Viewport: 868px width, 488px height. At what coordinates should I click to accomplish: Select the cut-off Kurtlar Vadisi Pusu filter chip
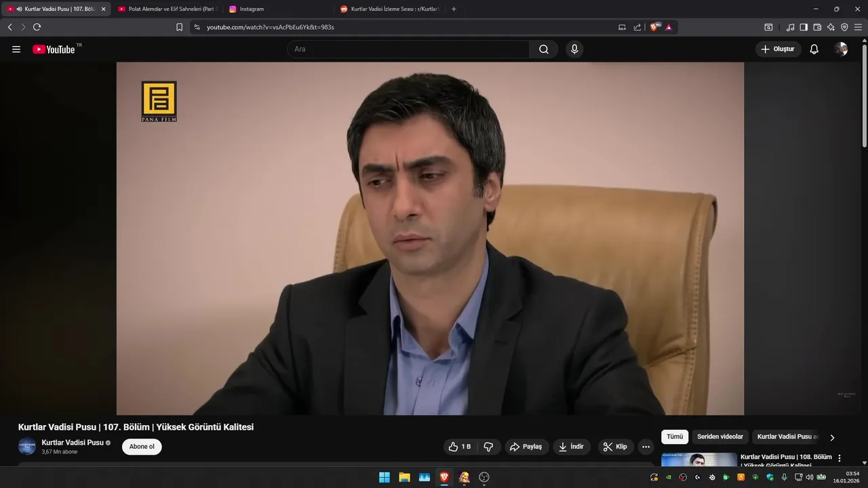[x=788, y=437]
